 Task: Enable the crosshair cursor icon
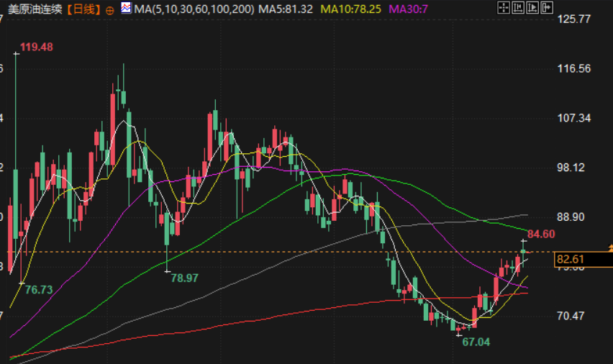(x=504, y=7)
